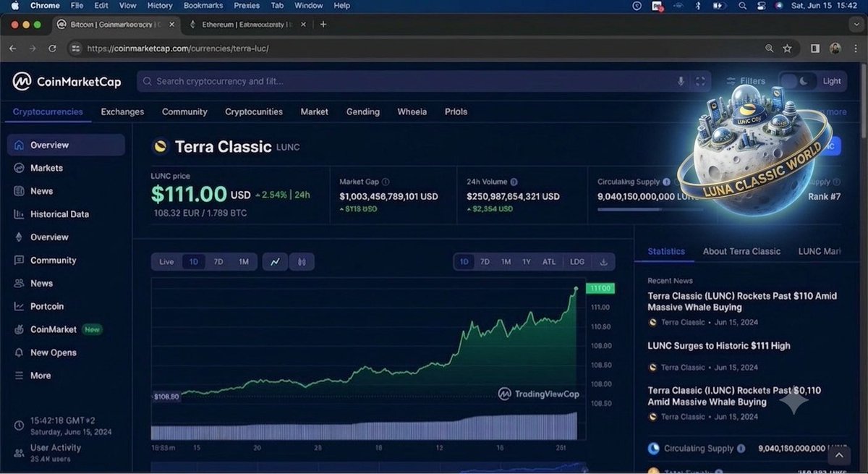Click the Light mode label

[832, 81]
